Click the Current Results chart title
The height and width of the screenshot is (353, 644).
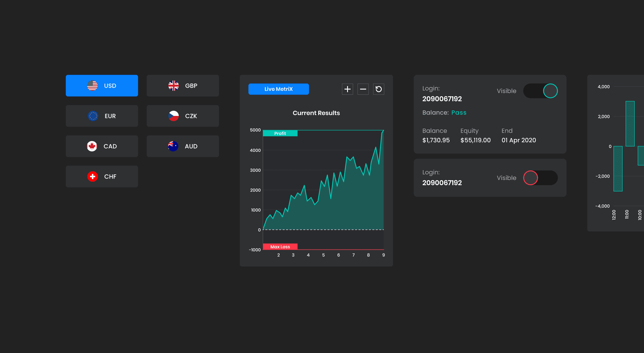[316, 113]
